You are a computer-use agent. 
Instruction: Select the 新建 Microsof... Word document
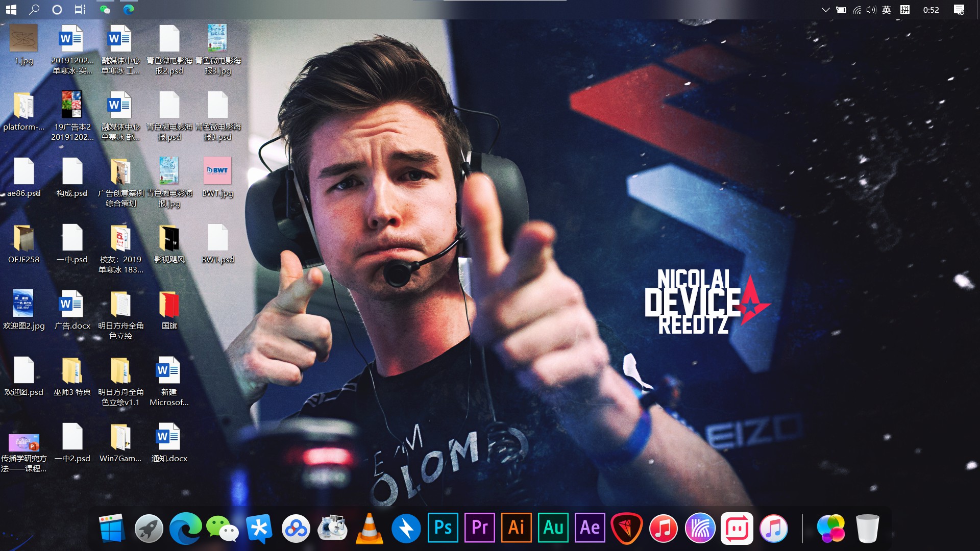click(169, 381)
